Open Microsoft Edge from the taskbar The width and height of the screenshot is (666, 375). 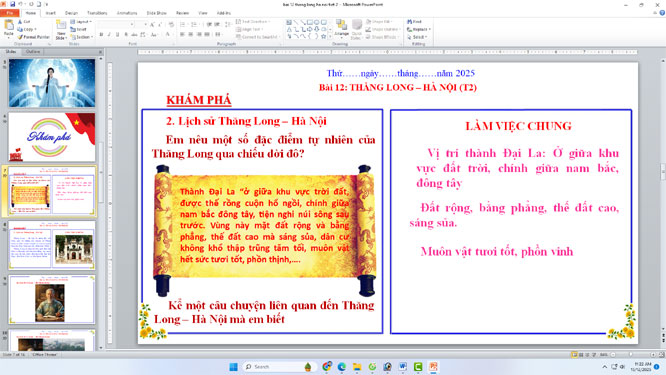[342, 367]
